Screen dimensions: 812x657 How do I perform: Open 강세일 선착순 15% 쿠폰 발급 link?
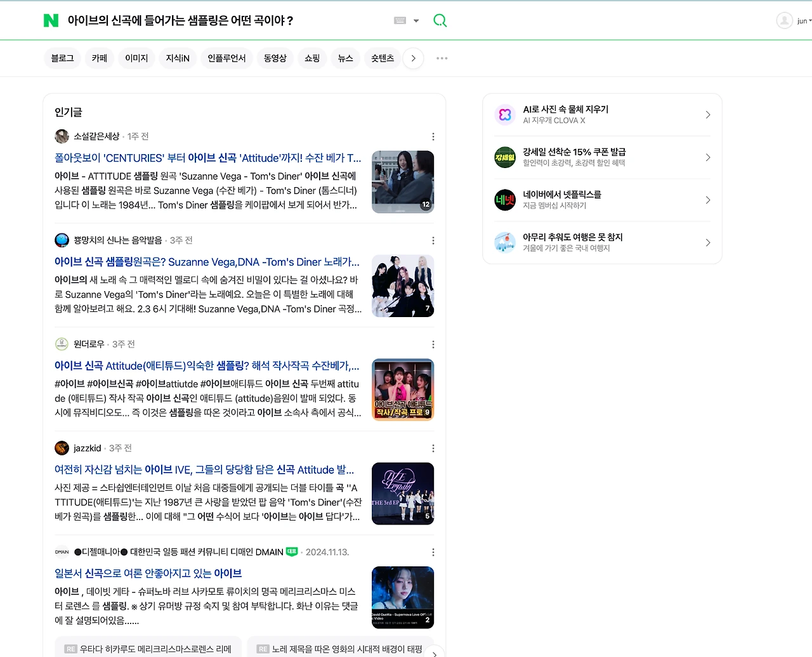tap(574, 152)
